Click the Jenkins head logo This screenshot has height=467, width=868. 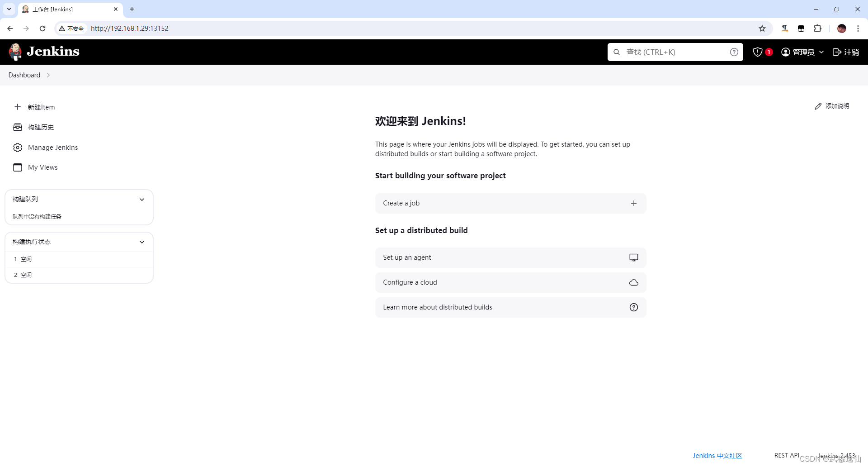(15, 52)
